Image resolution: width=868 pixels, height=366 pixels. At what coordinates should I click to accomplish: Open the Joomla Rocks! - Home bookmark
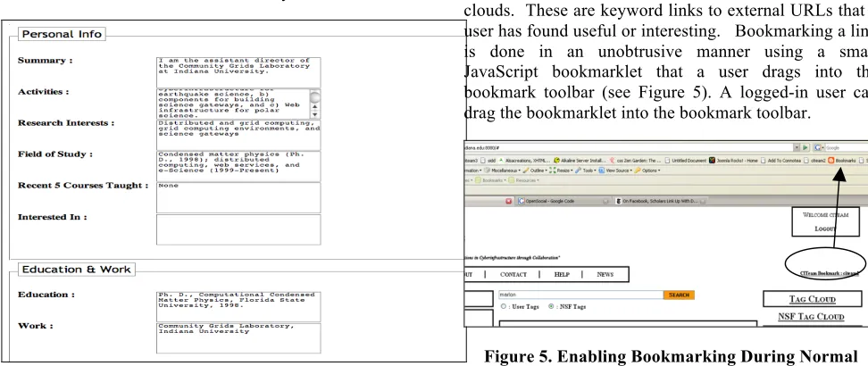[x=733, y=160]
